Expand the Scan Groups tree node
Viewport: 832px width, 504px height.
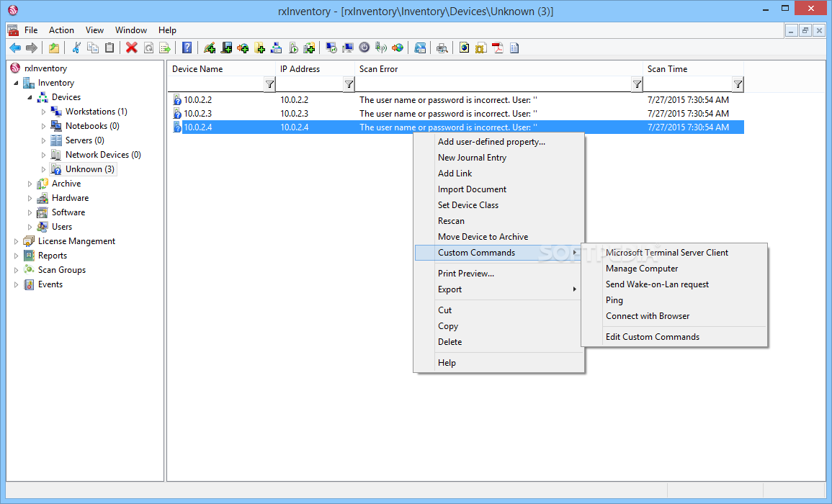[16, 270]
